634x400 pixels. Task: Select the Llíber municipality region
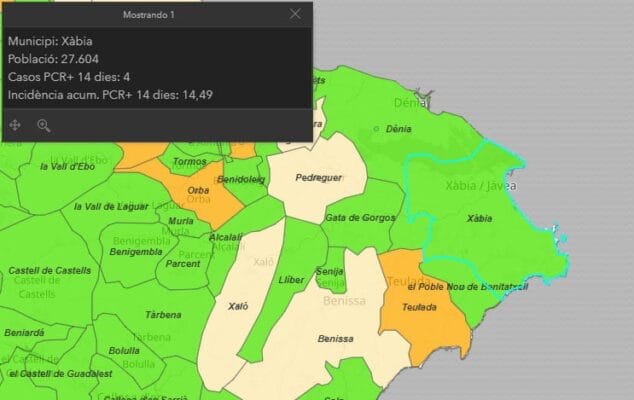291,280
